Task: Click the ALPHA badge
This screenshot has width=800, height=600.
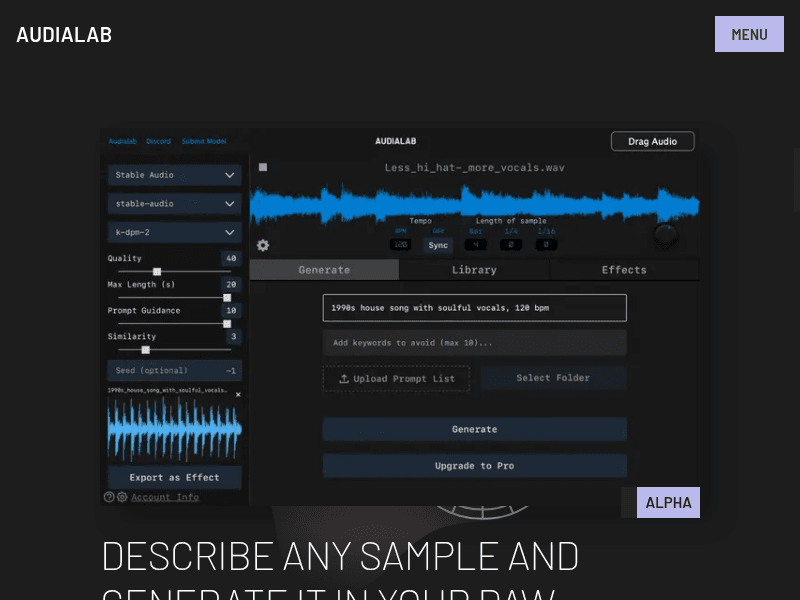Action: 668,503
